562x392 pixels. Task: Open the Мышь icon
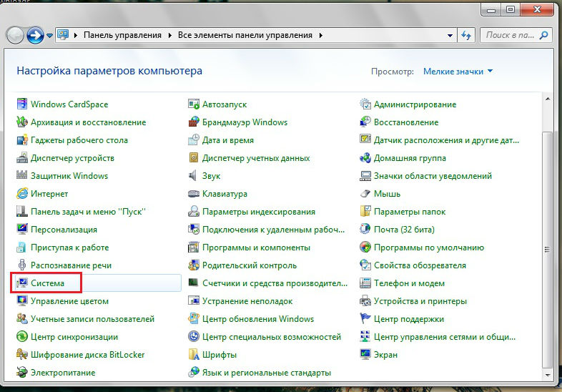365,194
